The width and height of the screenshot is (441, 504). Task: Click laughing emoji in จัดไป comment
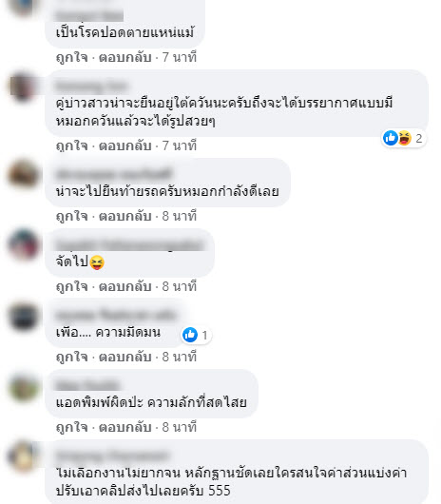point(97,262)
